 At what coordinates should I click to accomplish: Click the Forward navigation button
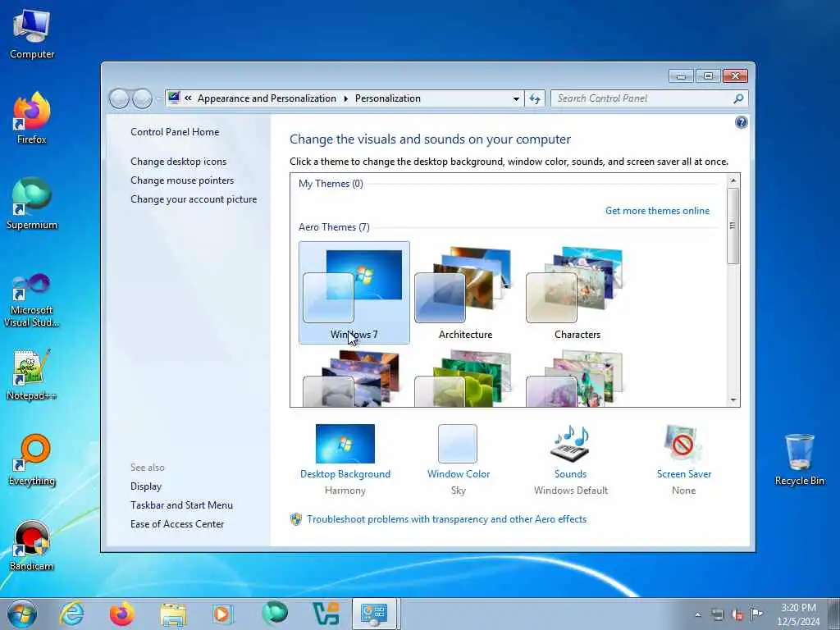coord(142,98)
